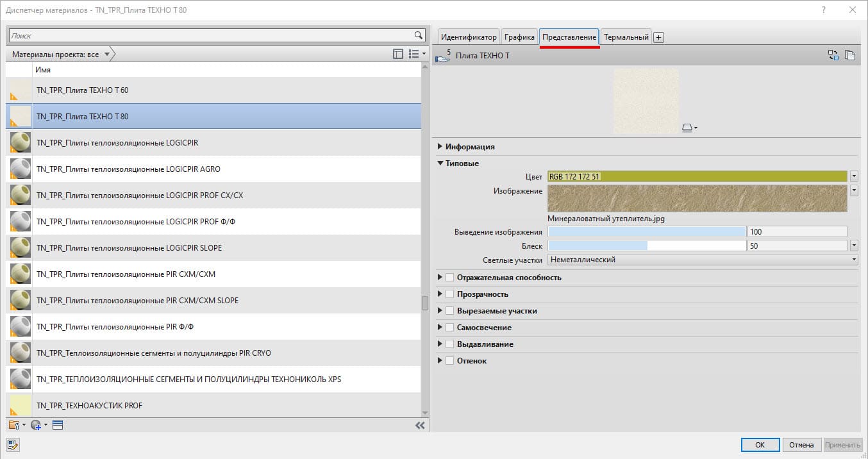Collapse the material editor with double chevron
The width and height of the screenshot is (868, 459).
pos(420,425)
